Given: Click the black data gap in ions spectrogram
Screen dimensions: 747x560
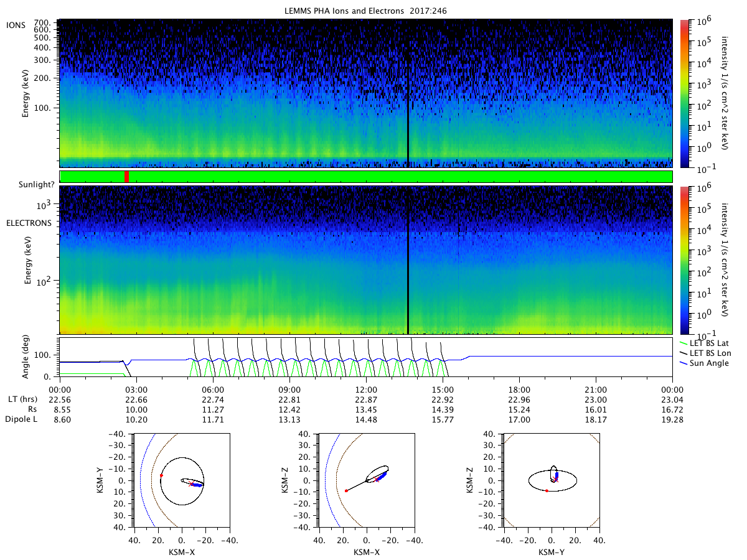Looking at the screenshot, I should pyautogui.click(x=408, y=93).
